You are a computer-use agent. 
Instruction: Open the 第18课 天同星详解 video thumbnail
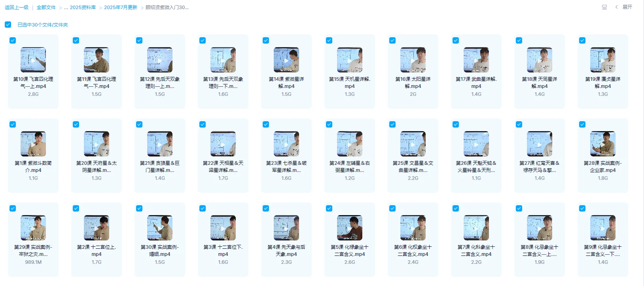click(540, 60)
